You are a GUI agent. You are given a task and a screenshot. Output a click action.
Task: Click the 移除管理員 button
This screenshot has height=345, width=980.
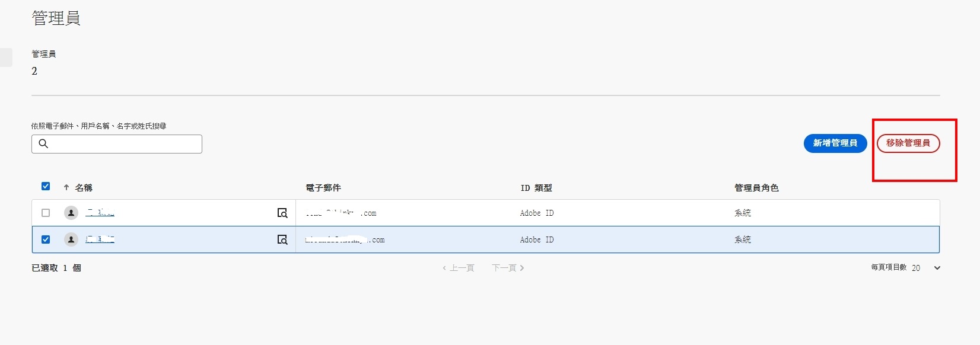908,143
